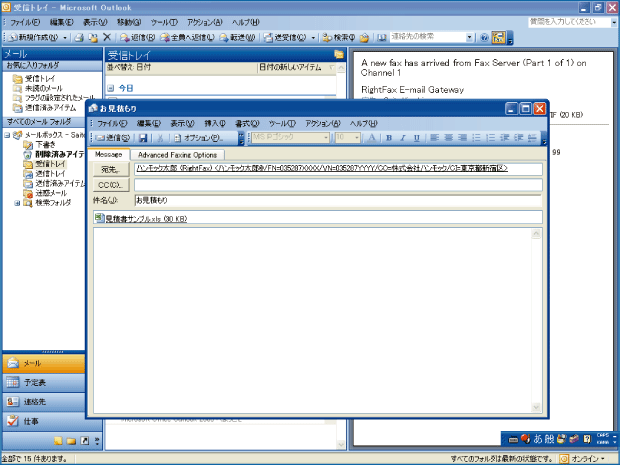The width and height of the screenshot is (620, 465).
Task: Open the font size dropdown in compose window
Action: 357,138
